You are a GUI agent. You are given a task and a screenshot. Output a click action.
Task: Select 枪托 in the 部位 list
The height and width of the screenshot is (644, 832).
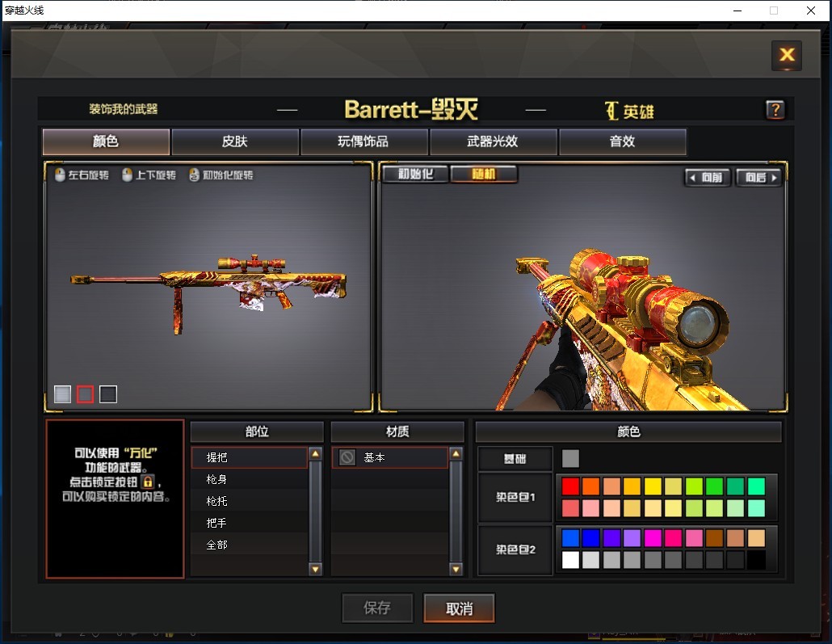pos(250,501)
